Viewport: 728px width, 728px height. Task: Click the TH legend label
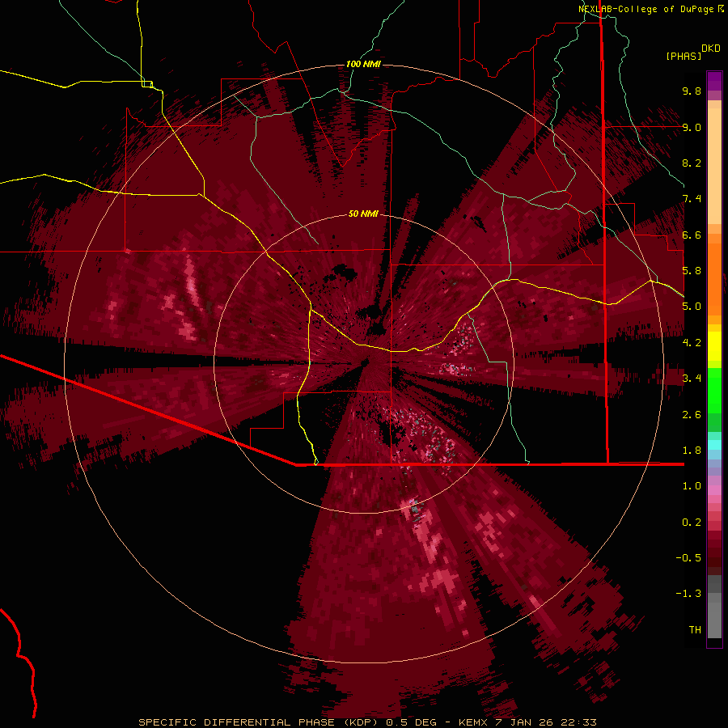pos(695,630)
